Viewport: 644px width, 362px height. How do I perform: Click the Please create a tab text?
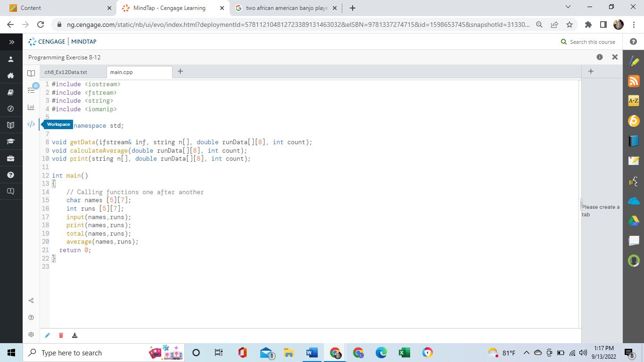point(601,211)
